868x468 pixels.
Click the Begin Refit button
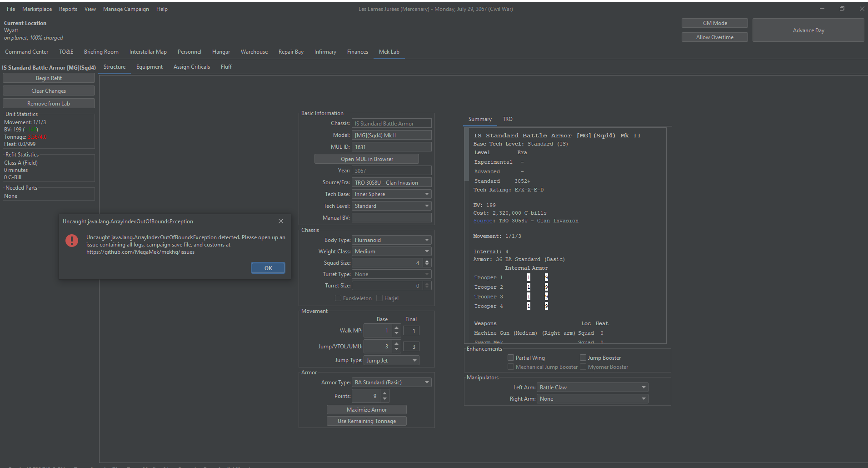click(x=48, y=78)
